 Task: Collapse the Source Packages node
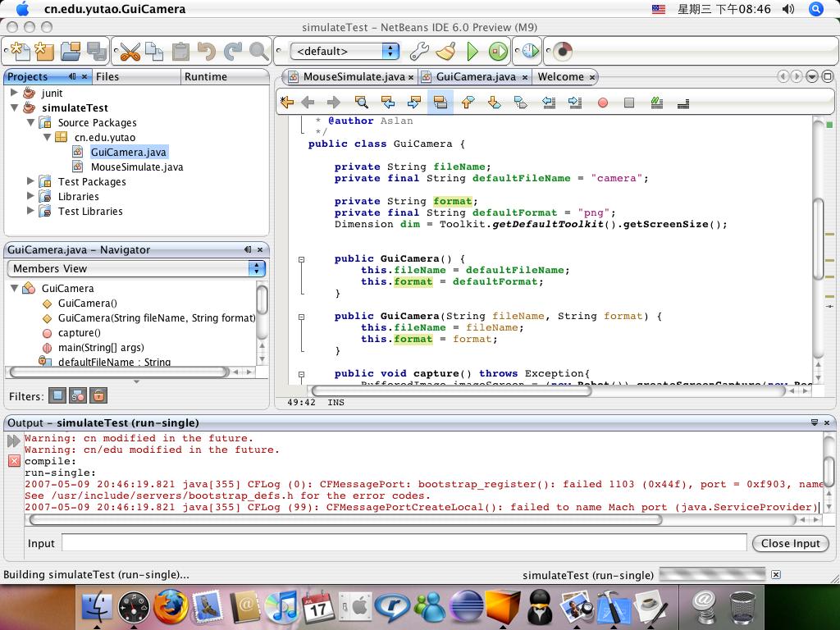click(31, 123)
